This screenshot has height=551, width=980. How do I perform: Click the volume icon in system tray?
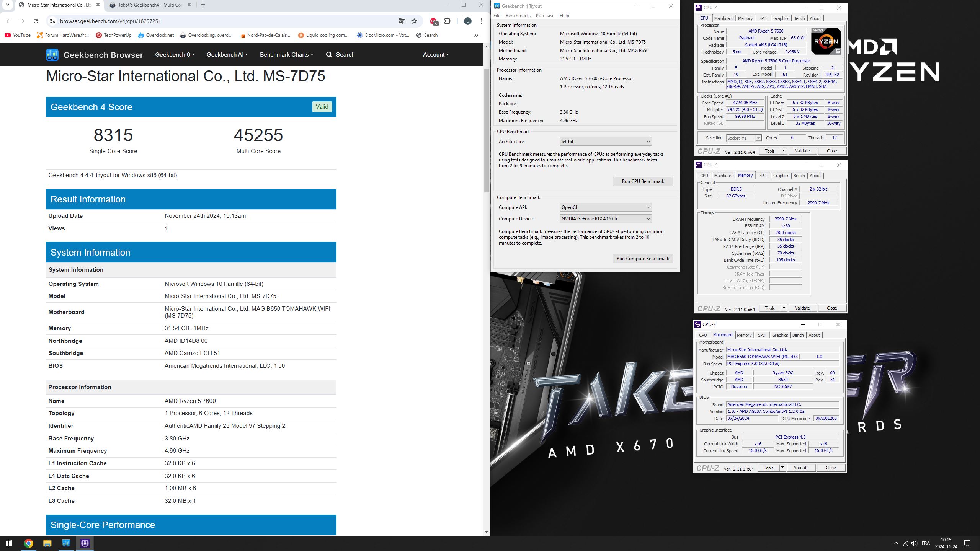(x=914, y=543)
